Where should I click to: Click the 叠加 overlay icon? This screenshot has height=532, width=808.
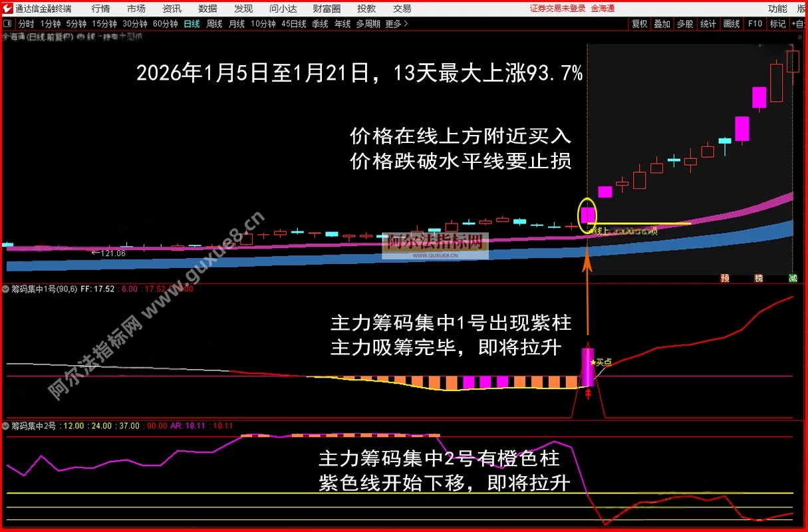click(662, 23)
